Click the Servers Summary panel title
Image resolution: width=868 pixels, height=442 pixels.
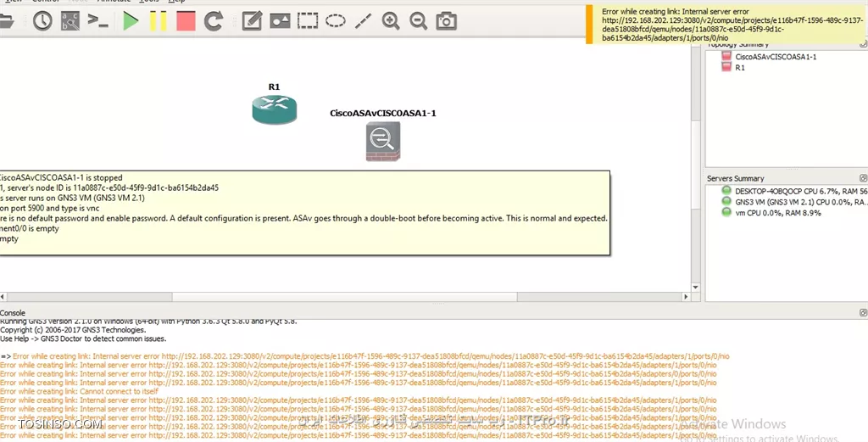click(x=735, y=178)
